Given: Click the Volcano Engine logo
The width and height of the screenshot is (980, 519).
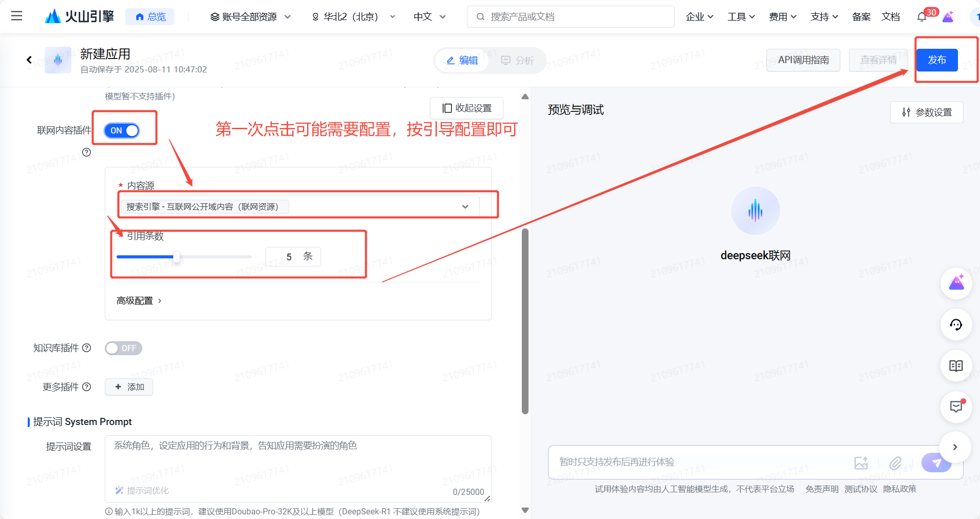Looking at the screenshot, I should tap(80, 16).
